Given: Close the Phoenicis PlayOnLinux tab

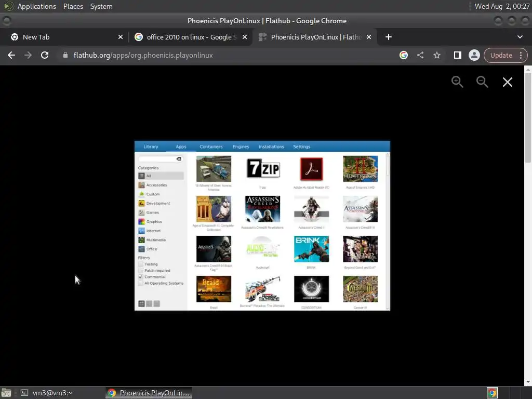Looking at the screenshot, I should 369,37.
